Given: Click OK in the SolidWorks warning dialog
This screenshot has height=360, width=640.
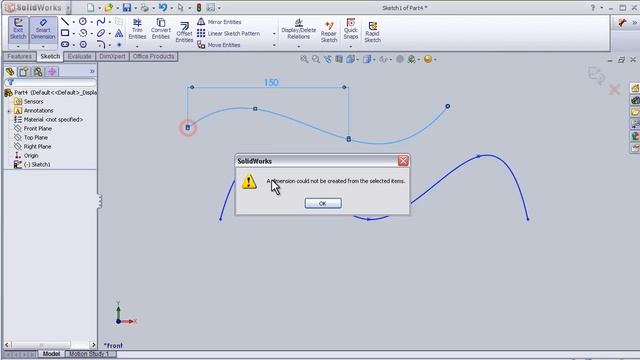Looking at the screenshot, I should (x=323, y=203).
